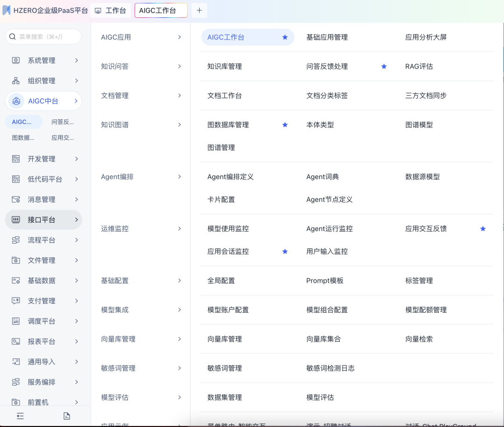Click the plus button to add tab
504x427 pixels.
[199, 10]
